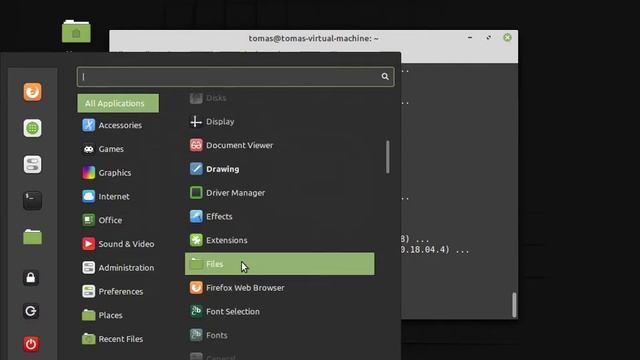
Task: Launch the Disks application
Action: click(x=280, y=98)
